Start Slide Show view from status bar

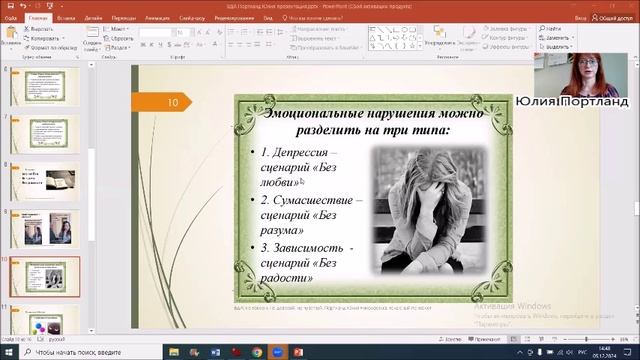coord(555,339)
